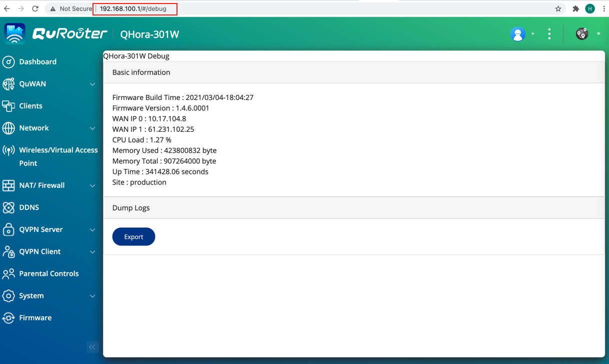609x364 pixels.
Task: Click the Memory Total value line
Action: coord(164,161)
